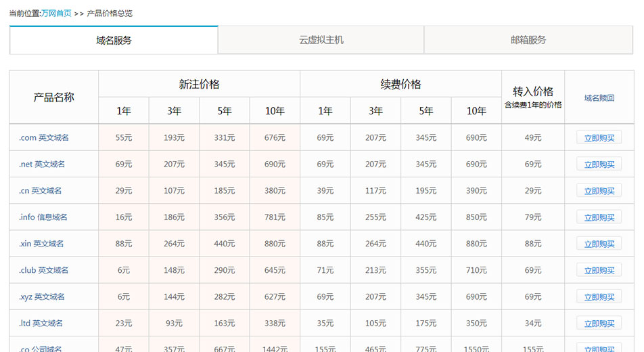Switch to the 域名服务 tab

click(114, 41)
